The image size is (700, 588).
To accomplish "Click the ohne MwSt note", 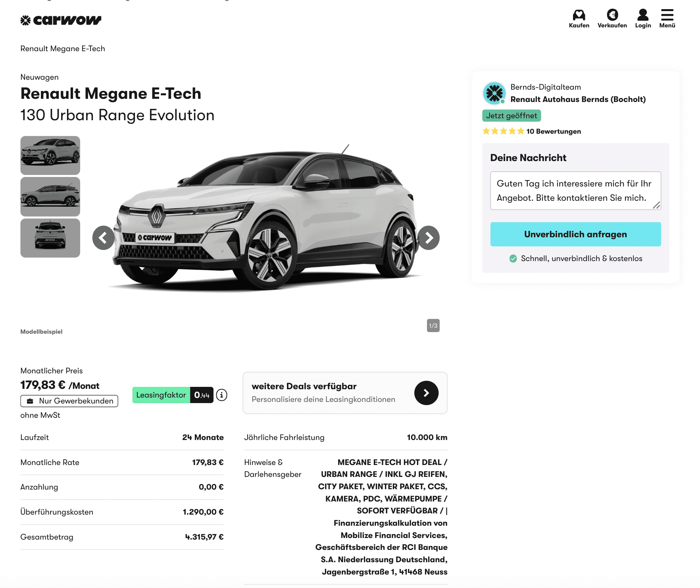I will [x=40, y=415].
